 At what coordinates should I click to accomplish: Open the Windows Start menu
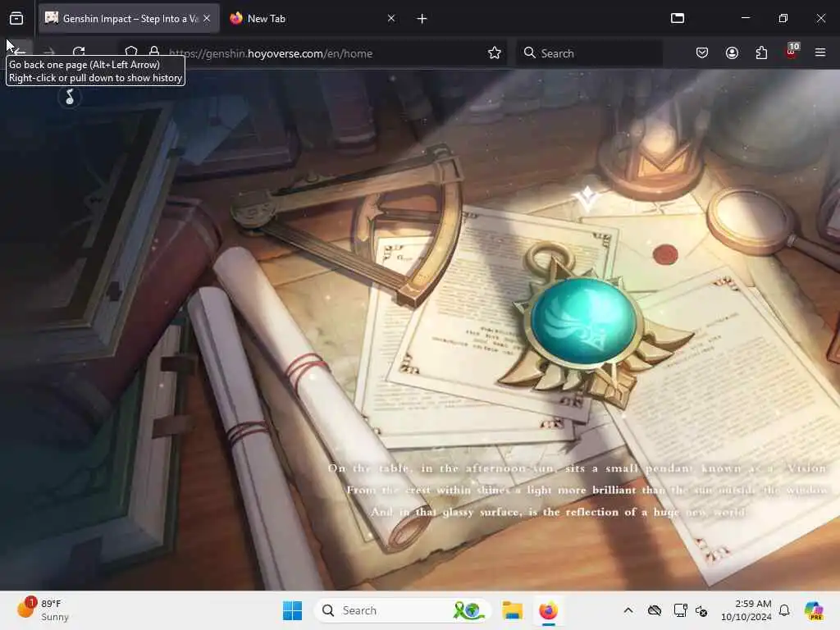pyautogui.click(x=293, y=610)
